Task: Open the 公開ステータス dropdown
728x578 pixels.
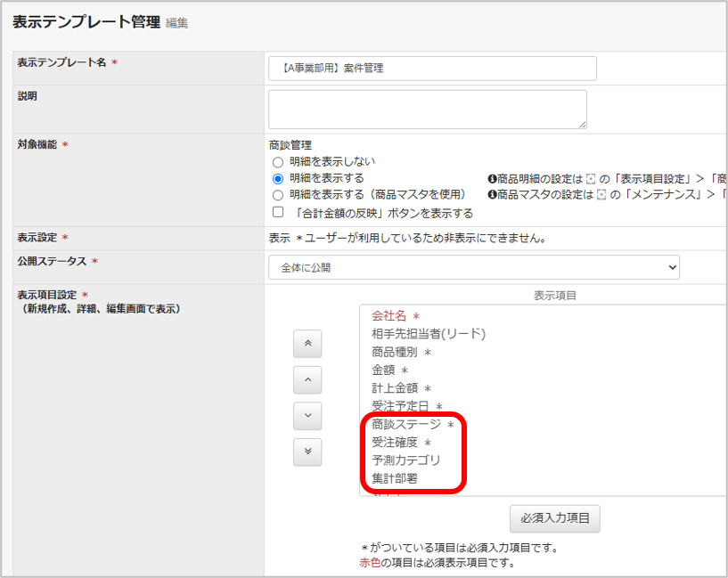Action: coord(474,267)
